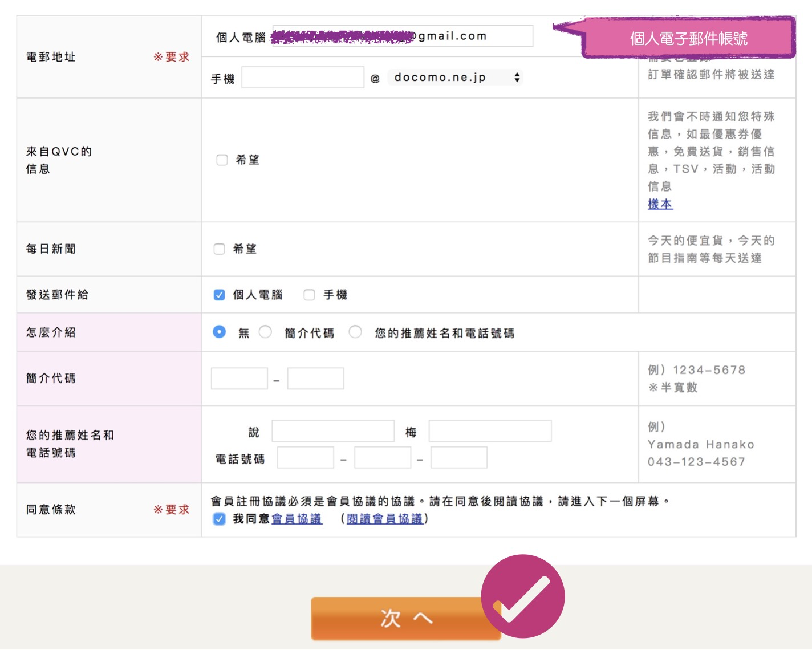Click the orange 次へ button

tap(399, 619)
